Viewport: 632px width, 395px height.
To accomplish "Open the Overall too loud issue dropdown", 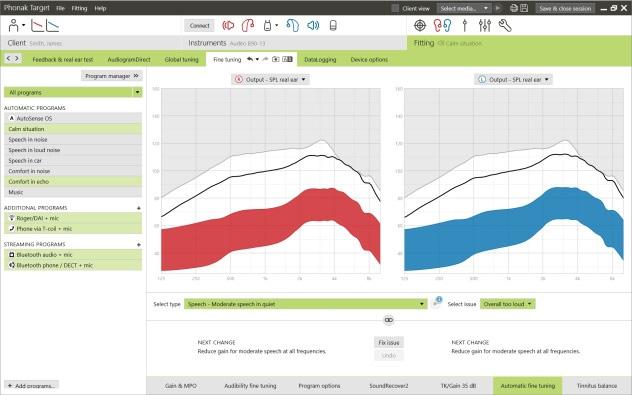I will [507, 304].
